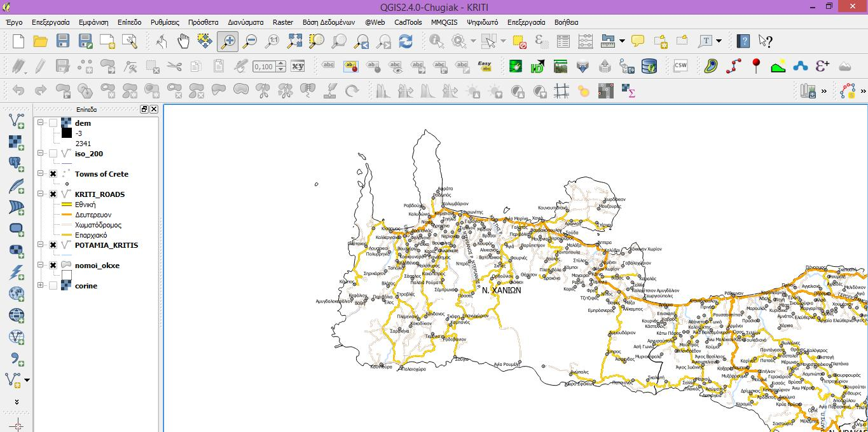This screenshot has width=868, height=432.
Task: Create a new blank project
Action: coord(18,41)
